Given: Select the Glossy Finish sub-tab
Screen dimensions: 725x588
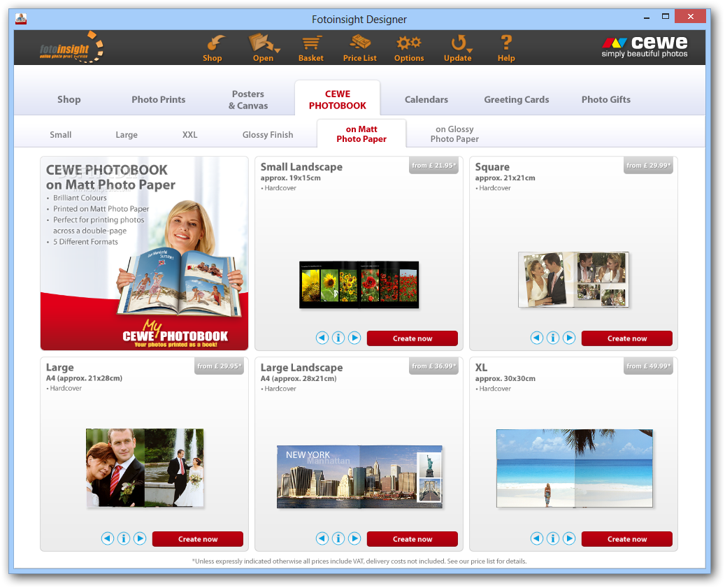Looking at the screenshot, I should click(x=268, y=134).
